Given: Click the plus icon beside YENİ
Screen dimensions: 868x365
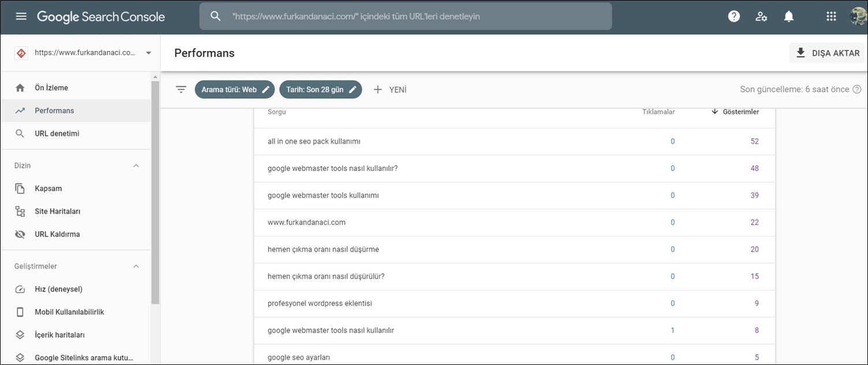Looking at the screenshot, I should (x=378, y=90).
